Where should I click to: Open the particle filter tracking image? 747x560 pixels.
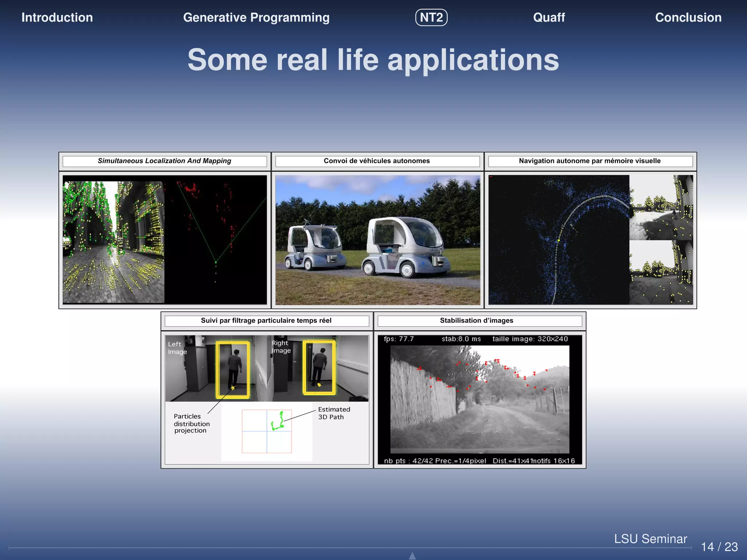point(267,400)
